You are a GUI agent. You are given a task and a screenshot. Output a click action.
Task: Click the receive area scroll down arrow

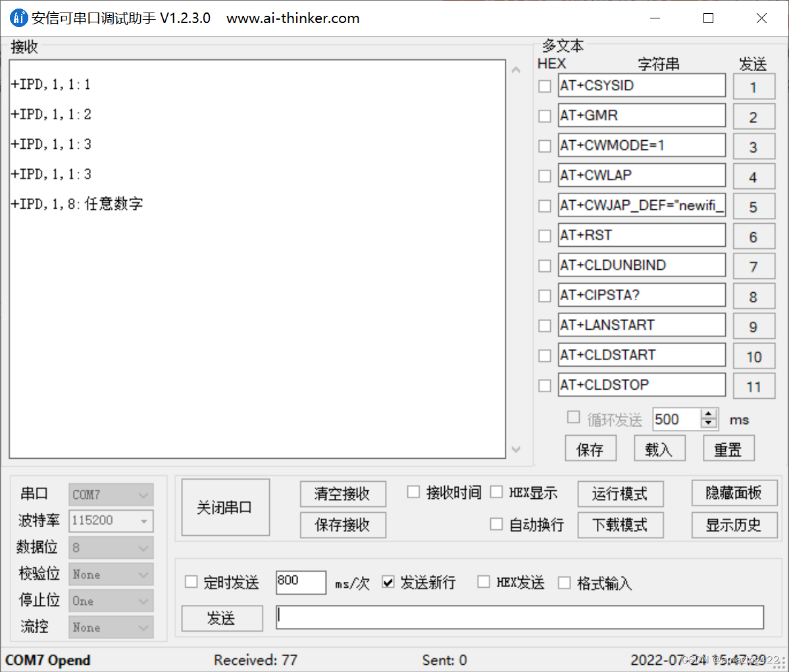[x=516, y=449]
